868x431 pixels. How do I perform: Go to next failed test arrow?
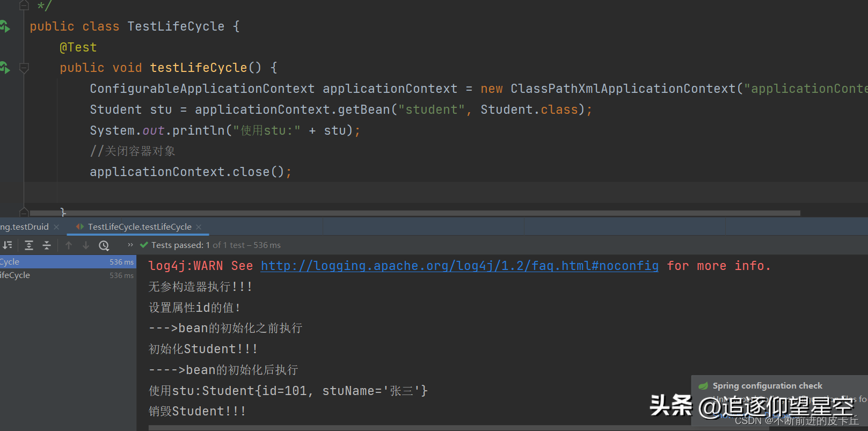point(86,245)
